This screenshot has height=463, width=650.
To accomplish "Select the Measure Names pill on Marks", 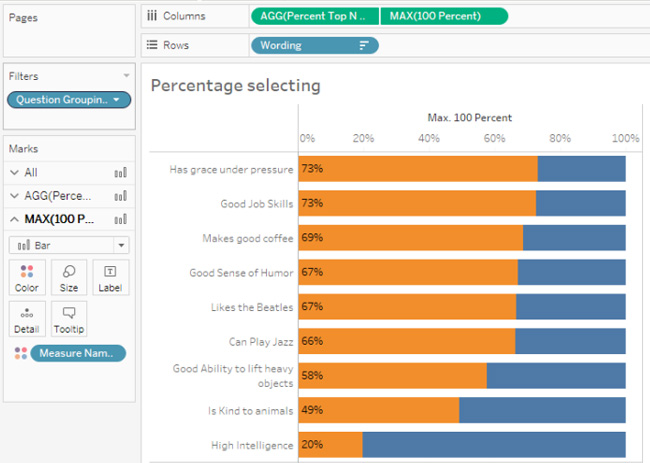I will pyautogui.click(x=78, y=353).
